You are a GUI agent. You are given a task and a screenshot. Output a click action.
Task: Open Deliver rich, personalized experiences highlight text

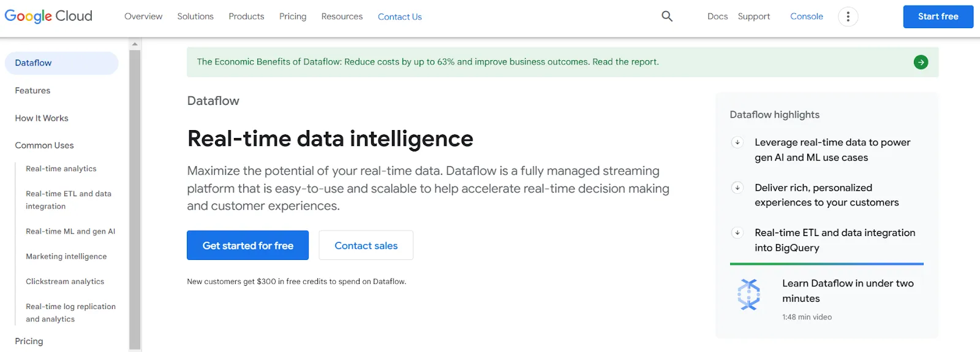[827, 195]
